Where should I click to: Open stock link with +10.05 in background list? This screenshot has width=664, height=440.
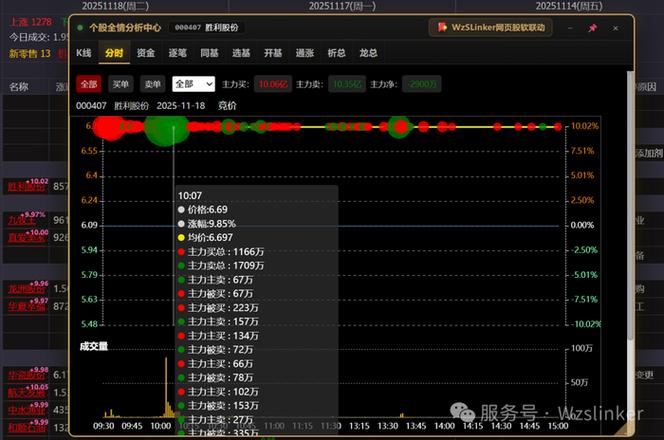[26, 393]
